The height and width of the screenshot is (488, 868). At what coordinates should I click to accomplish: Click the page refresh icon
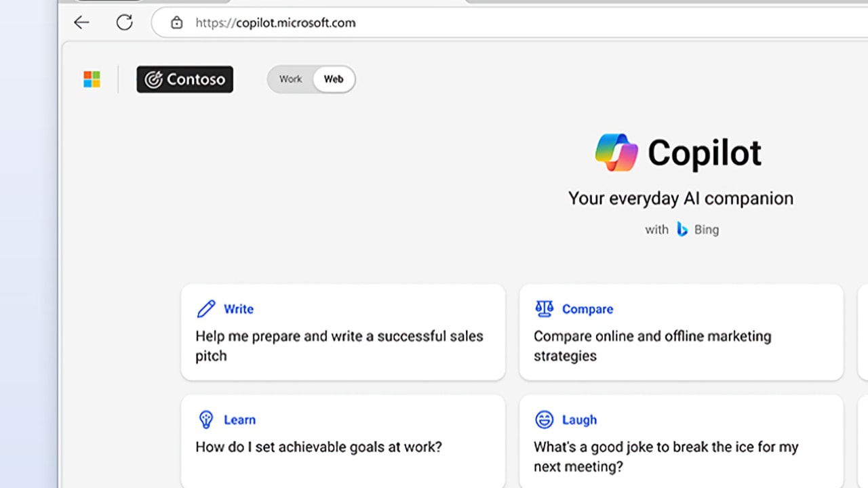click(125, 22)
